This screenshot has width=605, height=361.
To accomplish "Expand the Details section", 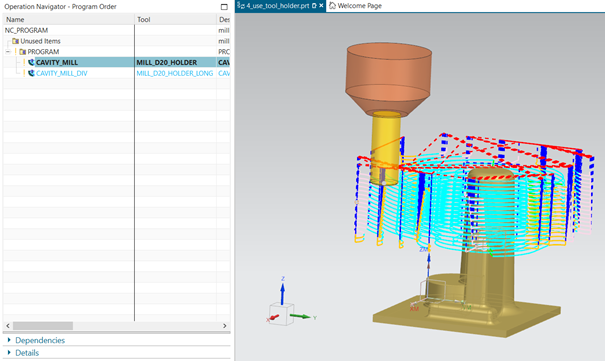I will click(23, 353).
